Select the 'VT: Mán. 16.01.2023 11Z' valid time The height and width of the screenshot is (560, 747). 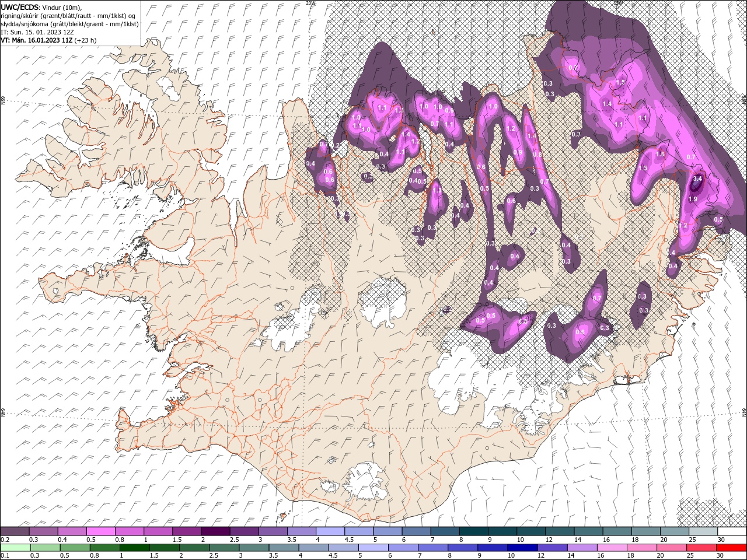click(36, 40)
